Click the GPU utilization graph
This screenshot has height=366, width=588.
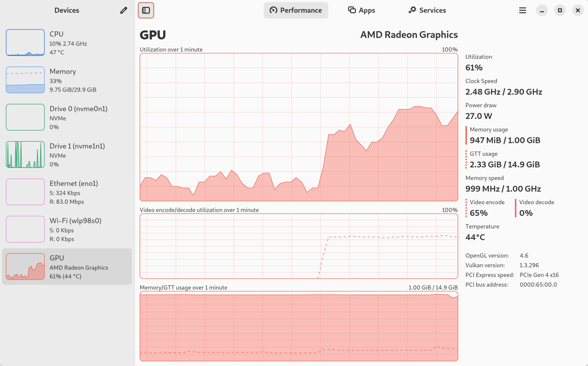click(x=299, y=127)
